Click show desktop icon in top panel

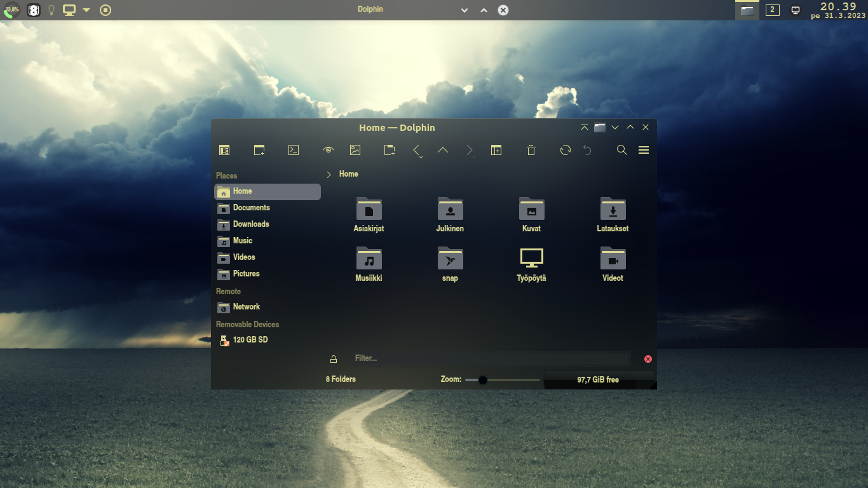click(795, 10)
